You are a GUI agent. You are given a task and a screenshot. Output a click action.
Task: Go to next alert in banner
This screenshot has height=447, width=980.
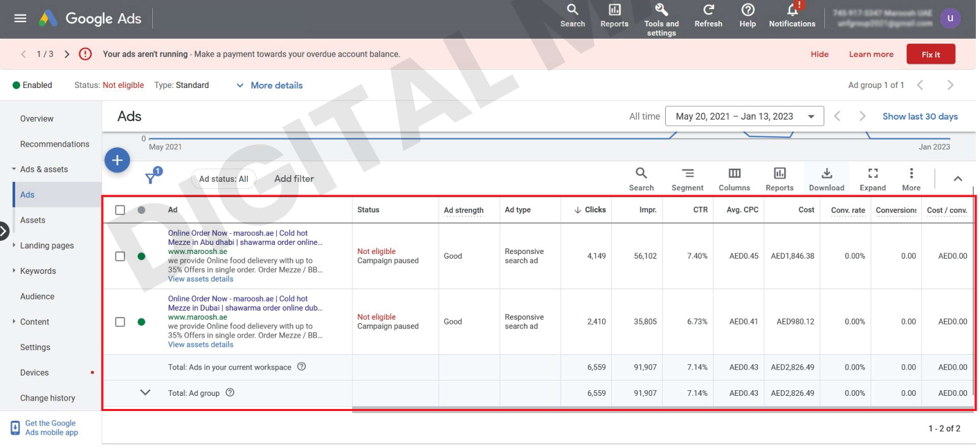pyautogui.click(x=66, y=54)
